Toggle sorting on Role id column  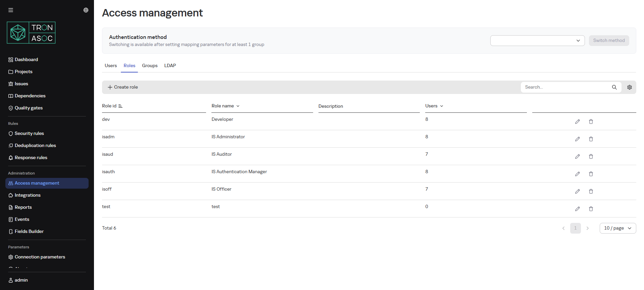pyautogui.click(x=120, y=106)
